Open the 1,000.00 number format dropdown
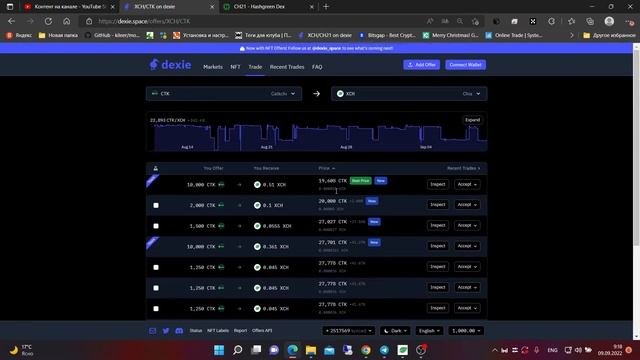The image size is (640, 360). [466, 331]
